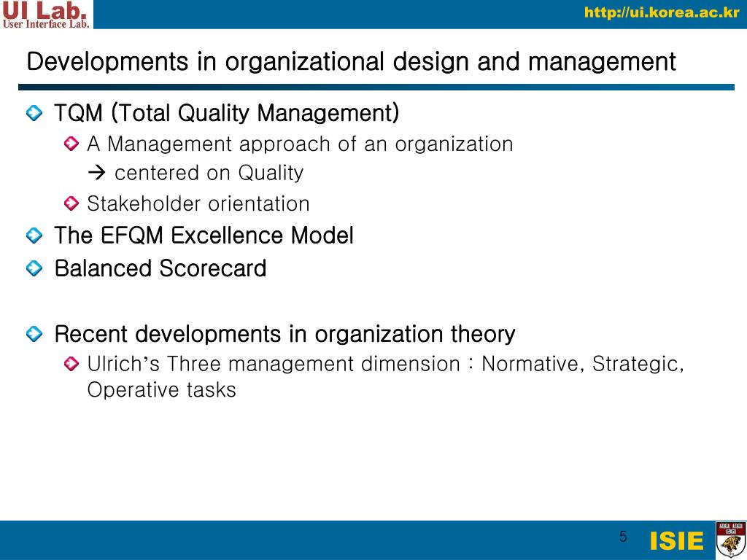The width and height of the screenshot is (747, 560).
Task: Select the slide number 5
Action: (623, 537)
